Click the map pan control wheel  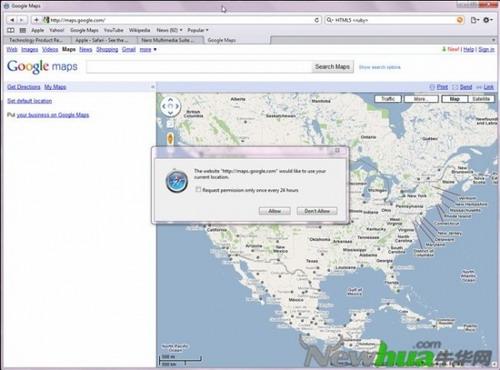(x=170, y=106)
